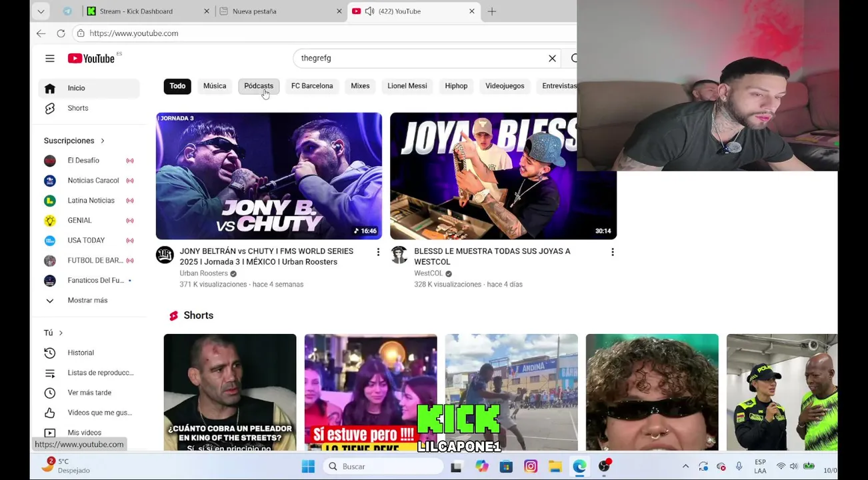Open the tab list dropdown arrow
The height and width of the screenshot is (480, 868).
pyautogui.click(x=41, y=11)
